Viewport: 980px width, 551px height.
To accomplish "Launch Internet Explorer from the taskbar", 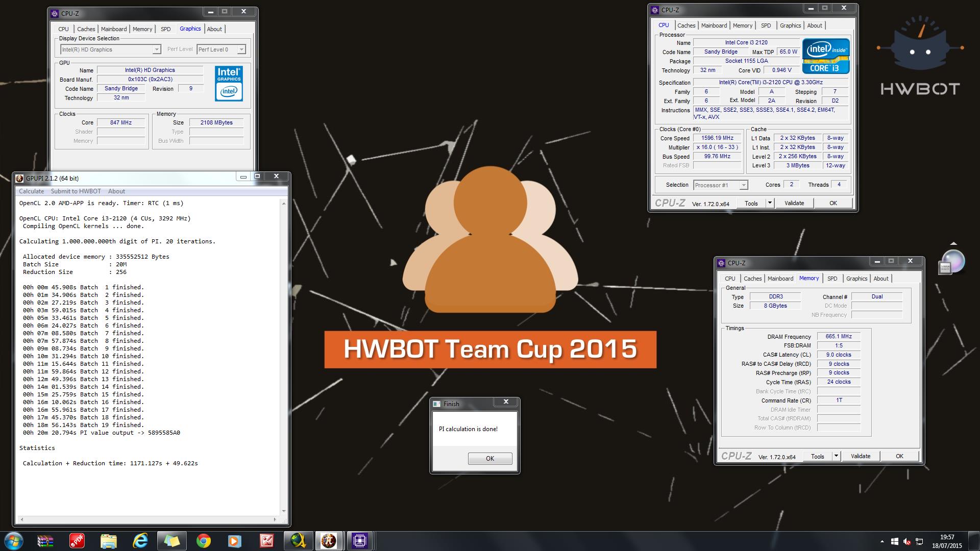I will point(140,541).
